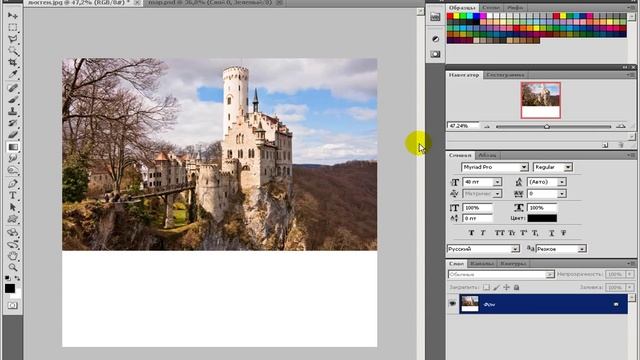Screen dimensions: 640x360
Task: Switch to the map.psd document tab
Action: [210, 2]
